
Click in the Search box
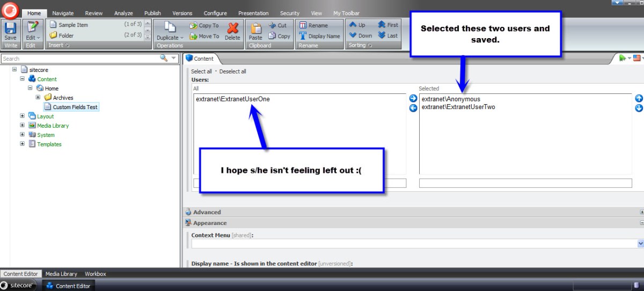[78, 59]
